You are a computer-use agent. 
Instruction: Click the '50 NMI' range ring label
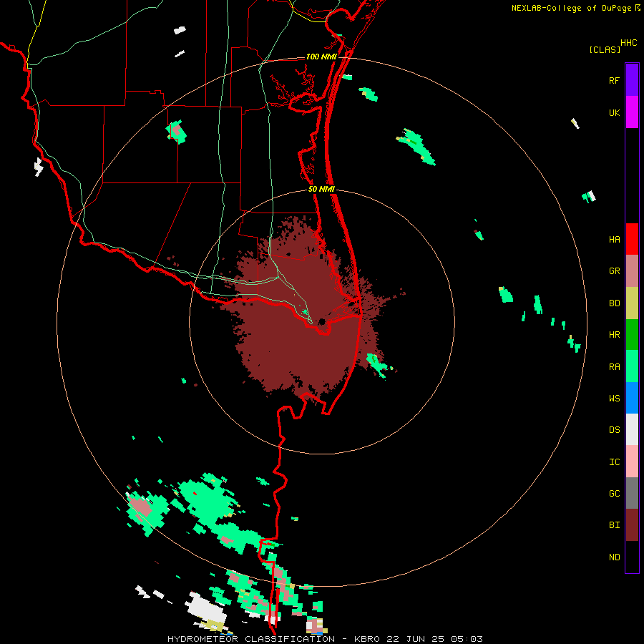coord(321,189)
